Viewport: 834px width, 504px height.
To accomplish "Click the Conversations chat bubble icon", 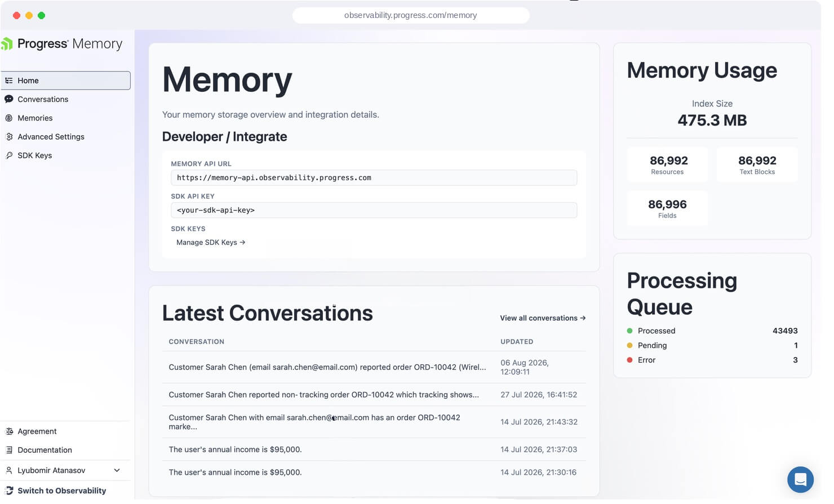I will [9, 100].
